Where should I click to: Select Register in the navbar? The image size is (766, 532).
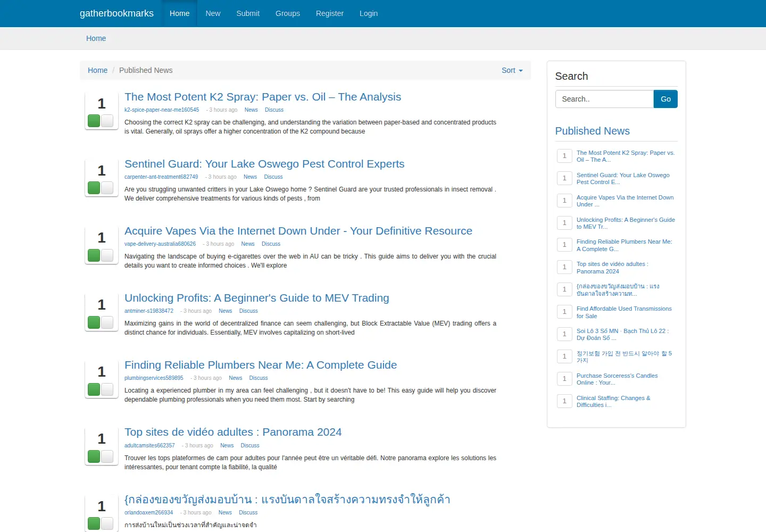tap(330, 13)
